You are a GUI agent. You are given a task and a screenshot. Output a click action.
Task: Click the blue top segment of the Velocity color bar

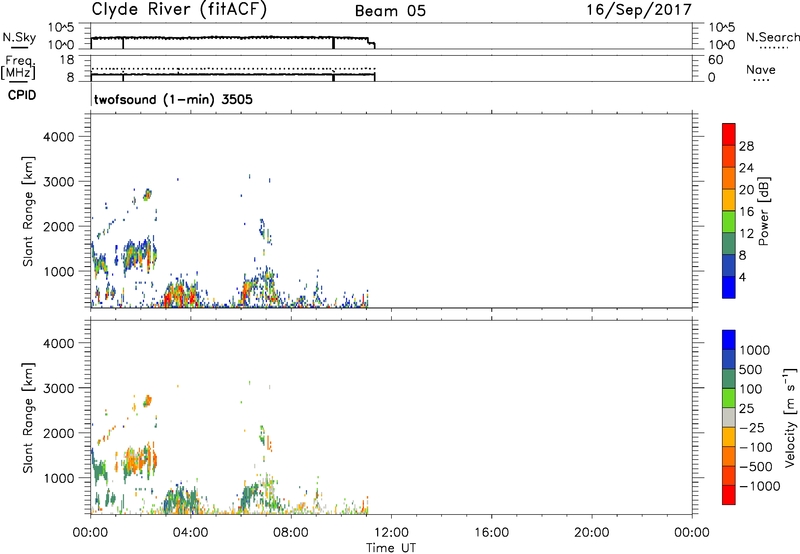[729, 340]
